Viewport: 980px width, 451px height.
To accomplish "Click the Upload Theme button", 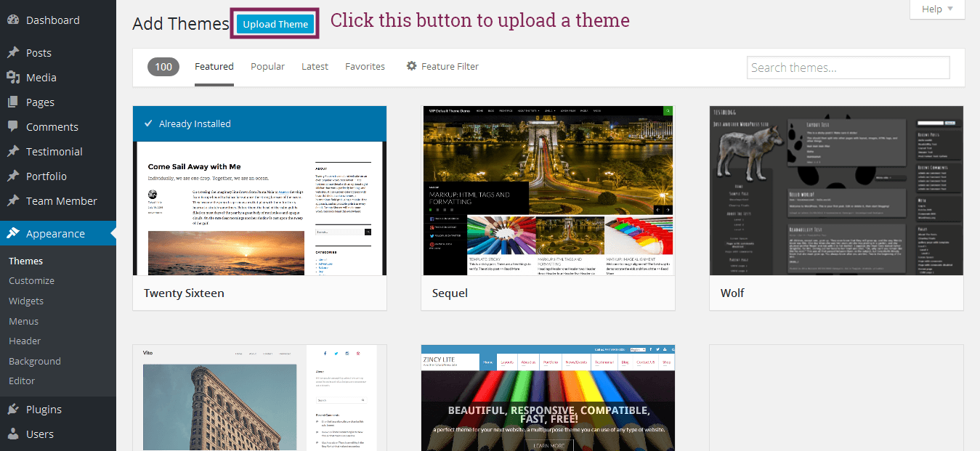I will [275, 24].
